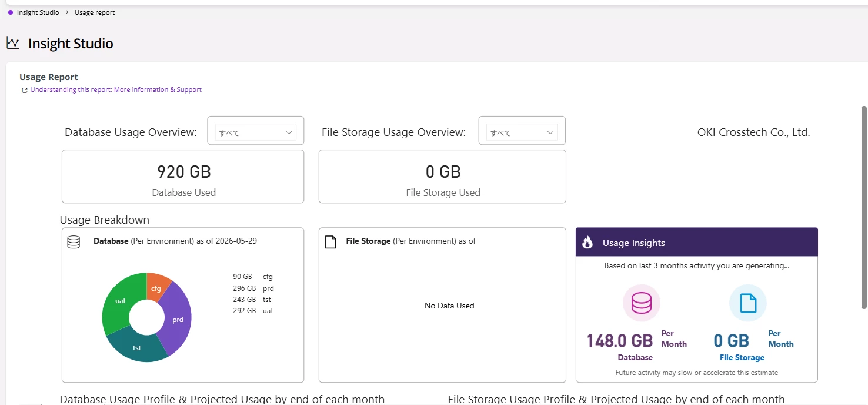Click the 0 GB File Storage per month value
The width and height of the screenshot is (868, 405).
[732, 341]
